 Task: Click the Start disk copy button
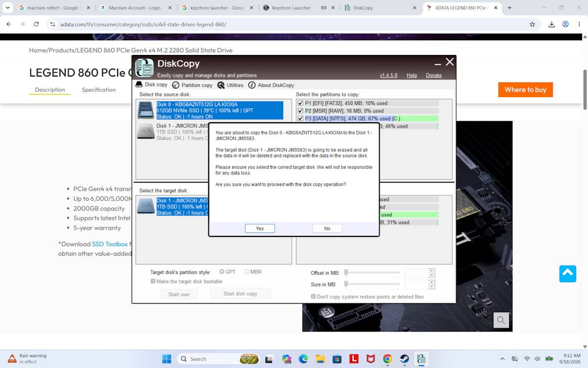click(x=240, y=293)
